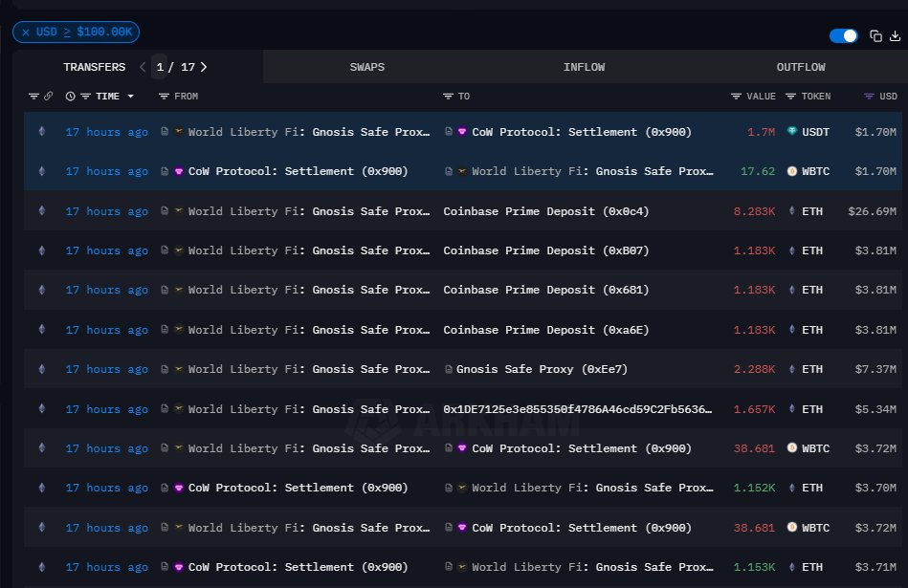Filter by the VALUE column
The image size is (908, 588).
(x=736, y=96)
